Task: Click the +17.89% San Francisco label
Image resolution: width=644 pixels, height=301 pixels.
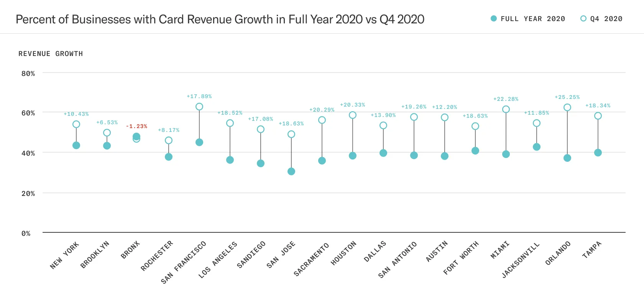Action: click(x=199, y=96)
